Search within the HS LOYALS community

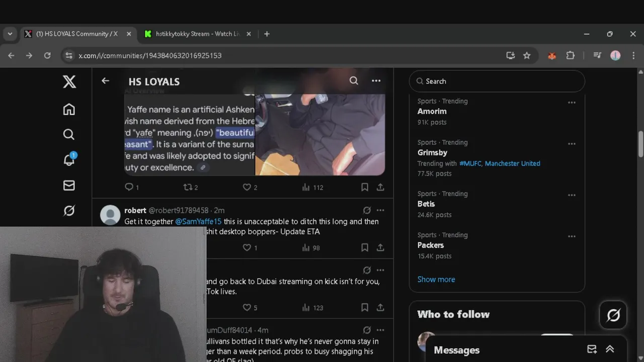click(354, 80)
